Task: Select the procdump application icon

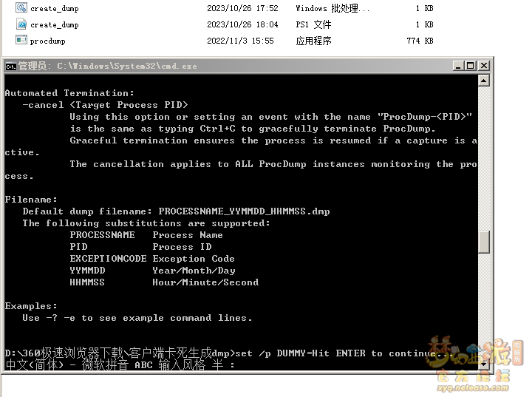Action: click(21, 40)
